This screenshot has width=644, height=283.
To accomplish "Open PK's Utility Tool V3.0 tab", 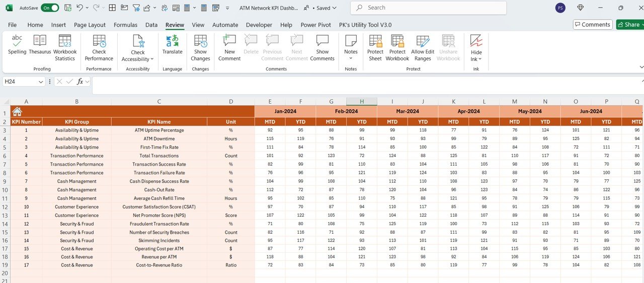I will coord(365,25).
